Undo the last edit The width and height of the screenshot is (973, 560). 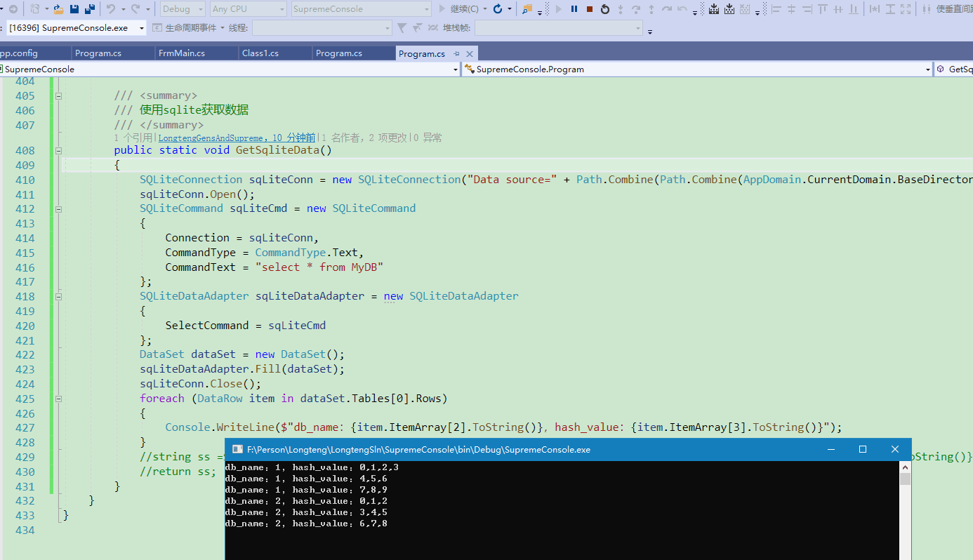pos(110,9)
